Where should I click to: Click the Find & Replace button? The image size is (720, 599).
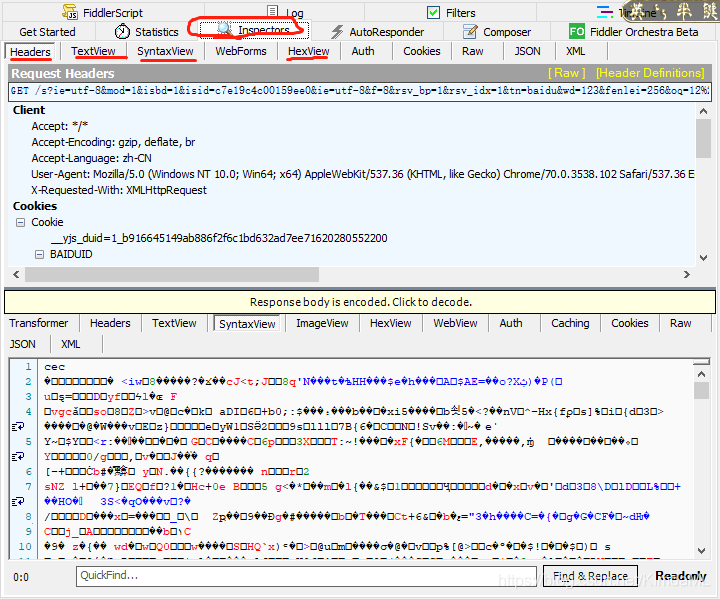pos(590,576)
